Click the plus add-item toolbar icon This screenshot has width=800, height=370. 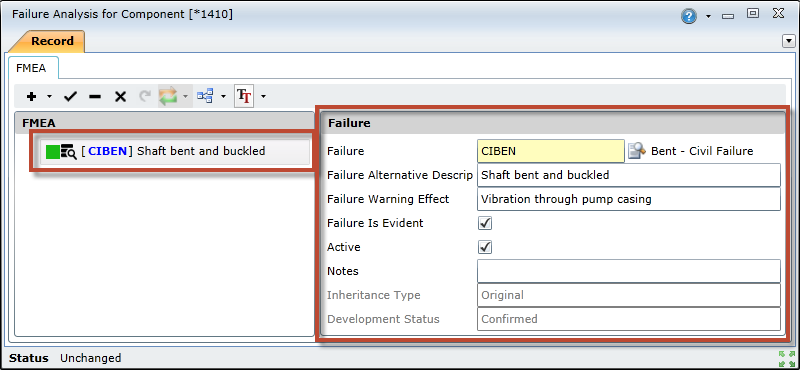pos(32,96)
